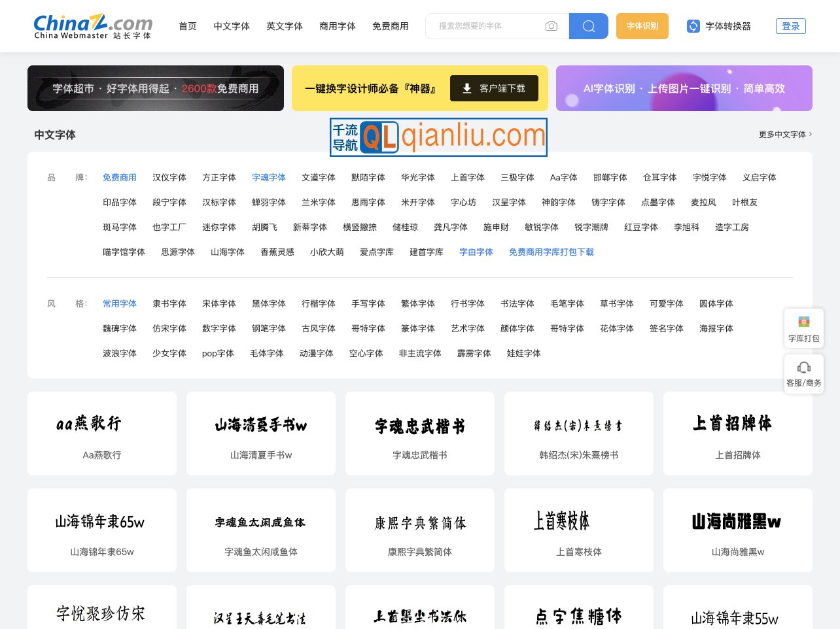This screenshot has height=629, width=840.
Task: Click the camera icon in the search box
Action: [x=551, y=26]
